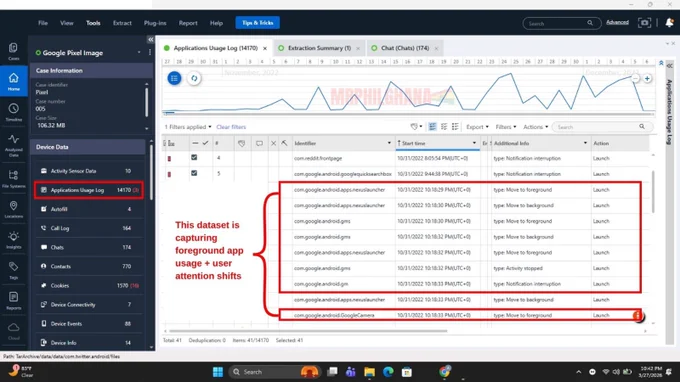Screen dimensions: 680x382
Task: Click the first grid view mode icon
Action: (432, 127)
